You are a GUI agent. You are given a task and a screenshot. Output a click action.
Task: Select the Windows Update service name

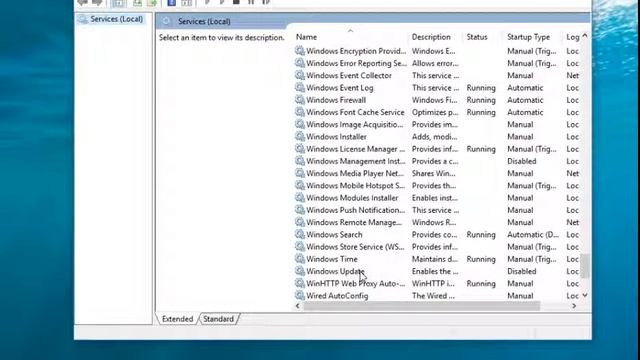tap(335, 271)
